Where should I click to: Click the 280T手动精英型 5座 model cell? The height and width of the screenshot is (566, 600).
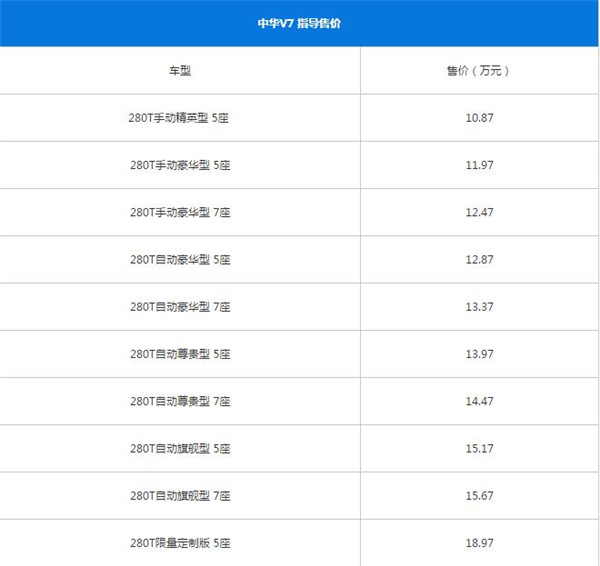pyautogui.click(x=179, y=118)
